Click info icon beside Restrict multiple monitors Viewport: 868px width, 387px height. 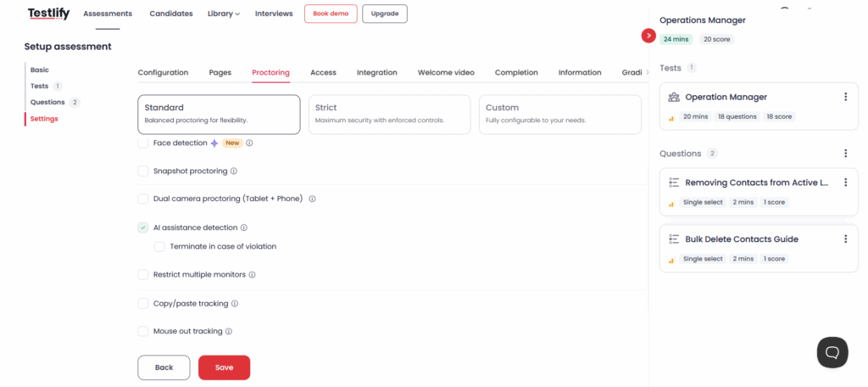252,275
